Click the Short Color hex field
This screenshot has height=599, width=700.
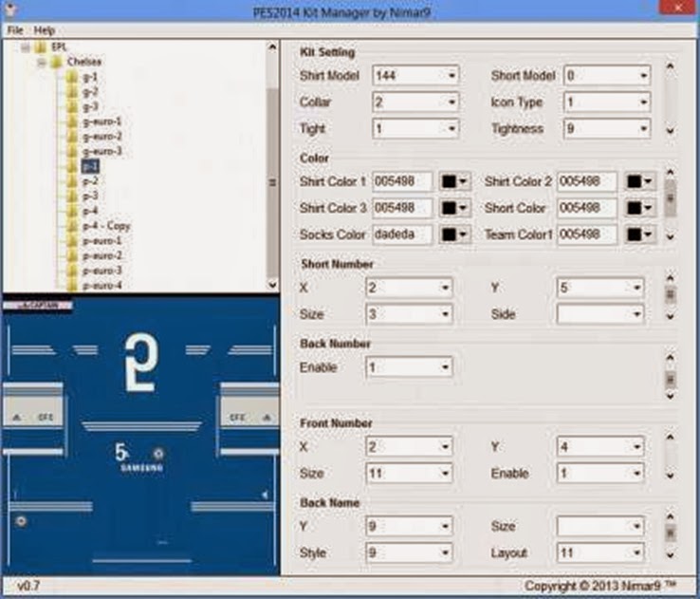[587, 208]
